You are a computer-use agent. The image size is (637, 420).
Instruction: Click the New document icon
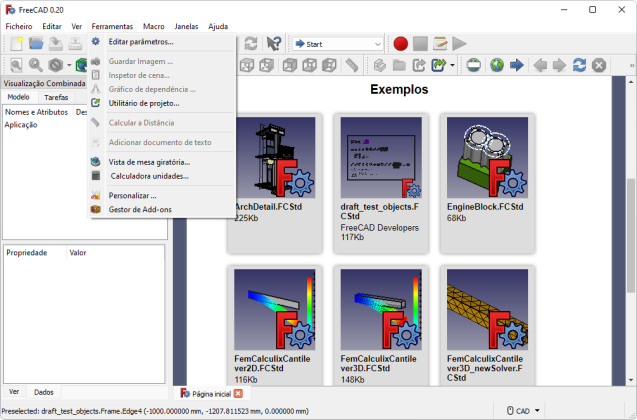pos(16,43)
